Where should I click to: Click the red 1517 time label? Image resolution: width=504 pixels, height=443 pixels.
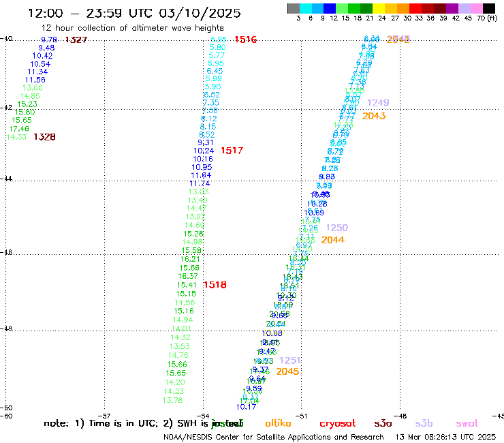232,151
